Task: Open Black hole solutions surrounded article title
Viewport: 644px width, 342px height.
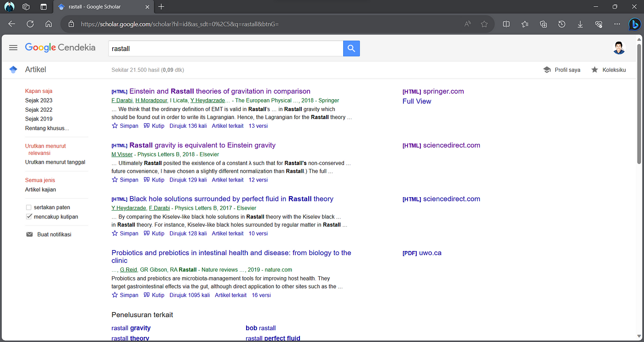Action: [x=231, y=199]
